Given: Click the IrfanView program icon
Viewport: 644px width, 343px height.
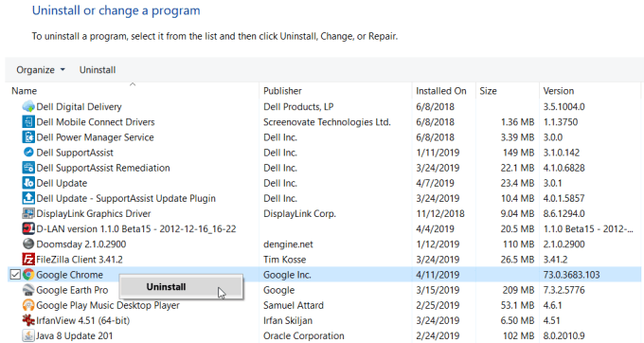Looking at the screenshot, I should (28, 320).
